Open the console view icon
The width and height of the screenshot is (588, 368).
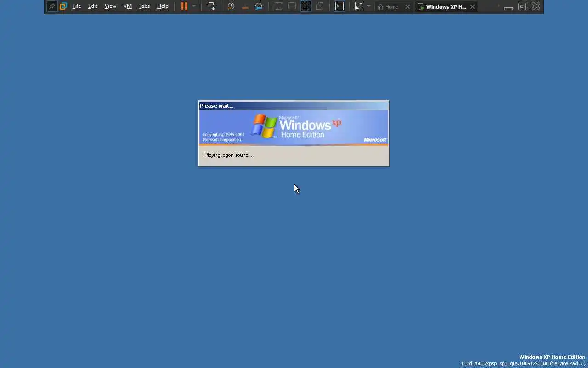[339, 6]
